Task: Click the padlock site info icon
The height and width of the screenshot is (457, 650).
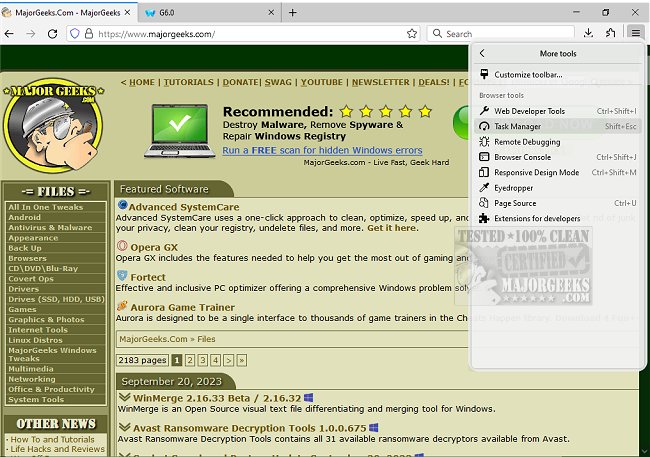Action: click(x=88, y=34)
